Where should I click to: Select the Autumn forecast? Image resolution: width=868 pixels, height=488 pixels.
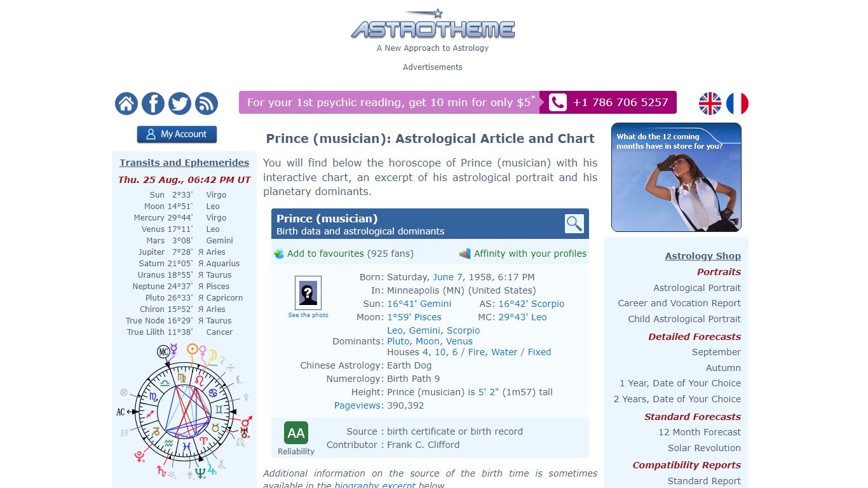pos(723,368)
